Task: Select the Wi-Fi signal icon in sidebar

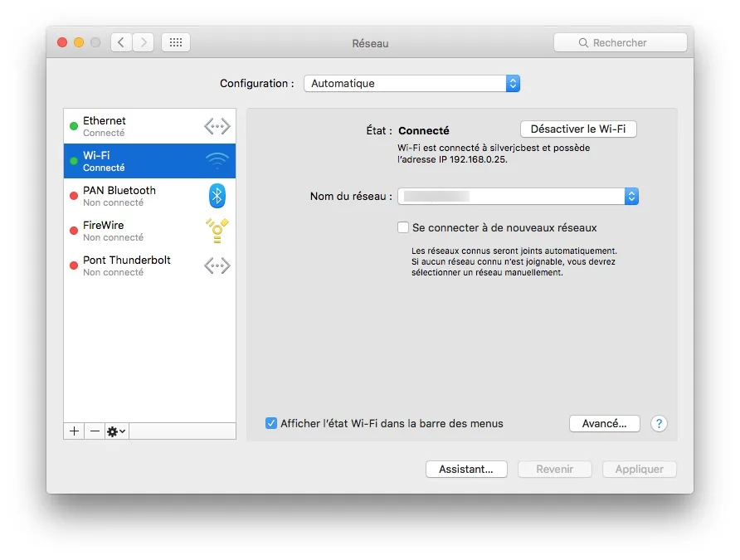Action: tap(217, 161)
